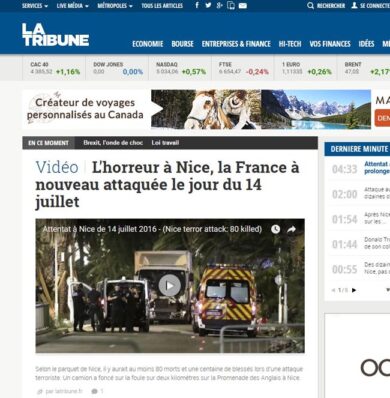Open the Facebook icon in top bar
The height and width of the screenshot is (398, 390).
(197, 5)
